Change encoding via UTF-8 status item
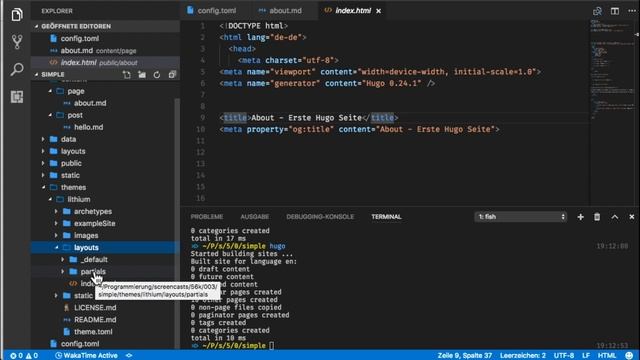The height and width of the screenshot is (360, 640). (x=564, y=356)
